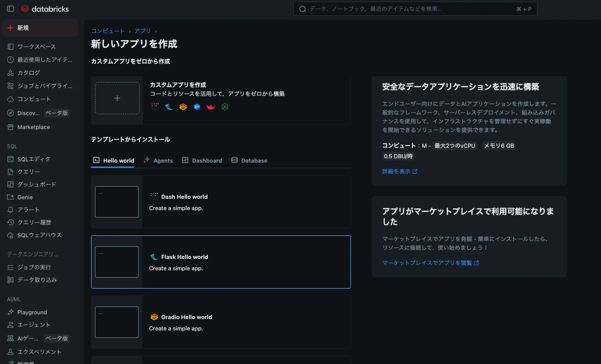Click the ベータ版 badge beside Discov…
The image size is (601, 364).
pos(57,113)
